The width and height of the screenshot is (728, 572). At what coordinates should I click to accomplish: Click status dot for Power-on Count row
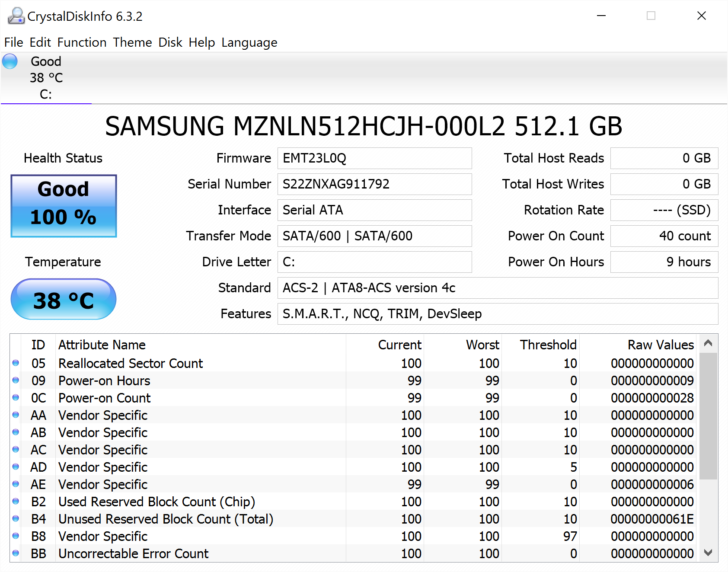click(16, 398)
